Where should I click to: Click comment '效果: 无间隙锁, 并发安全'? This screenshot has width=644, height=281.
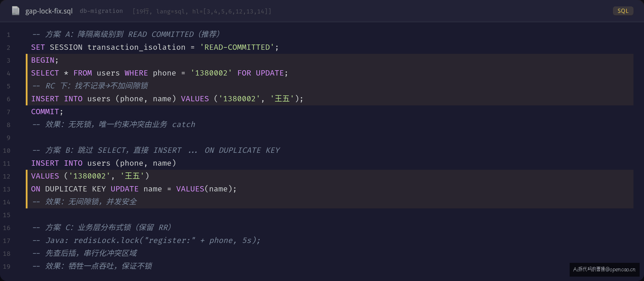pos(84,202)
